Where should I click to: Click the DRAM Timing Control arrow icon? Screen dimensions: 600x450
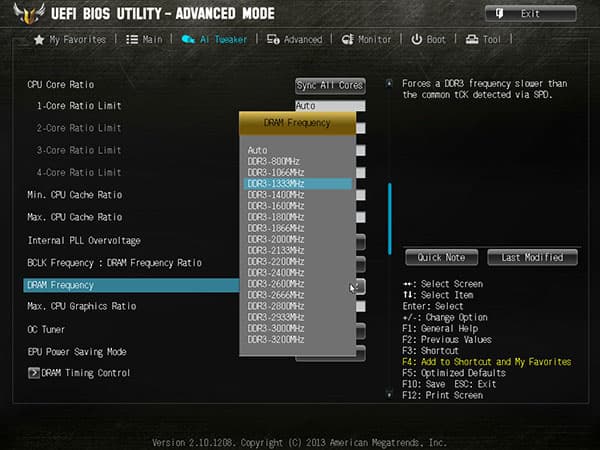pyautogui.click(x=34, y=373)
